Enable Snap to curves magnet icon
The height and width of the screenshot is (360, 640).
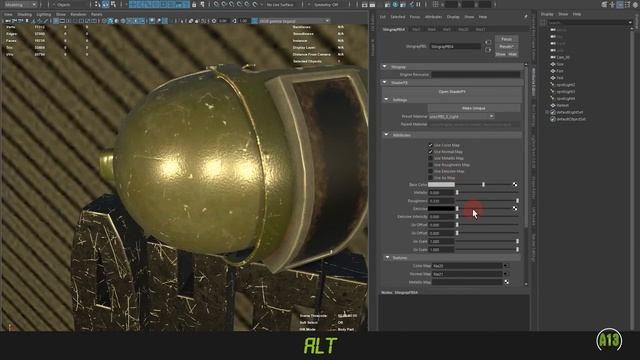[x=224, y=4]
